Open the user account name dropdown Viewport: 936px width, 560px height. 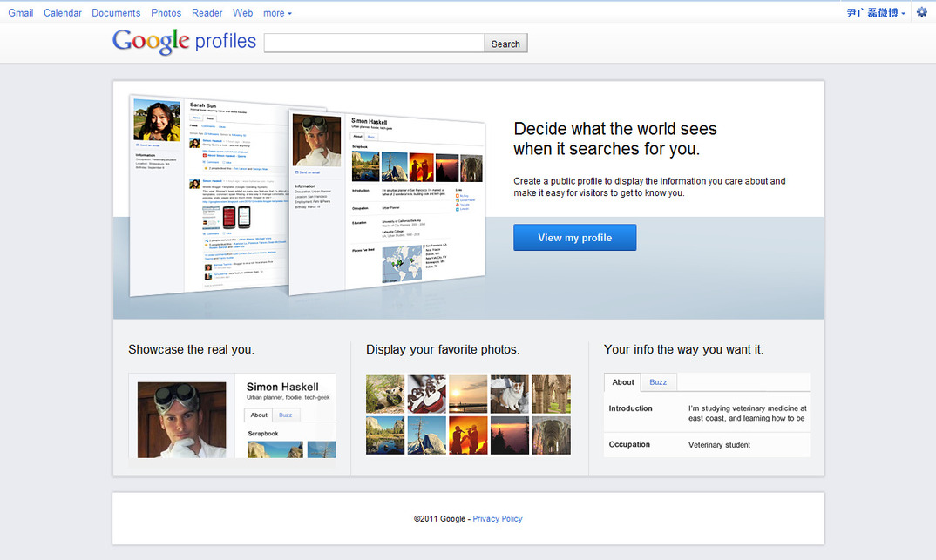tap(876, 13)
